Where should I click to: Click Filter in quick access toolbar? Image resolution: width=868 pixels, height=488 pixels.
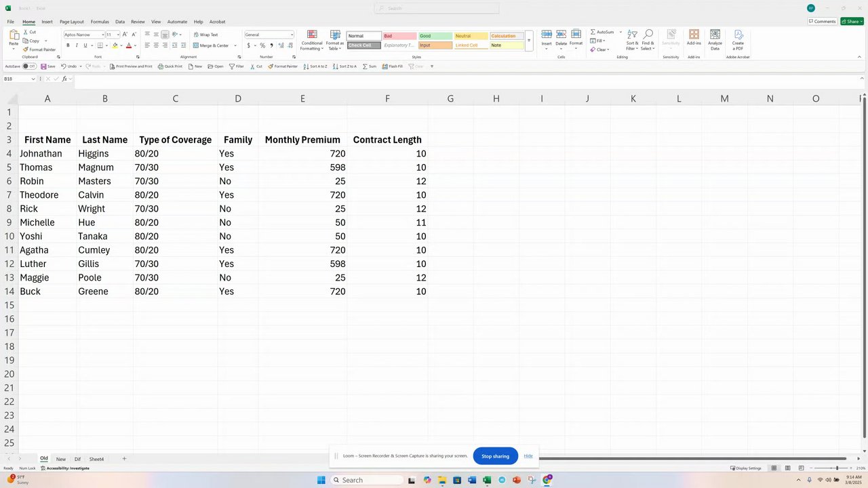click(x=236, y=66)
